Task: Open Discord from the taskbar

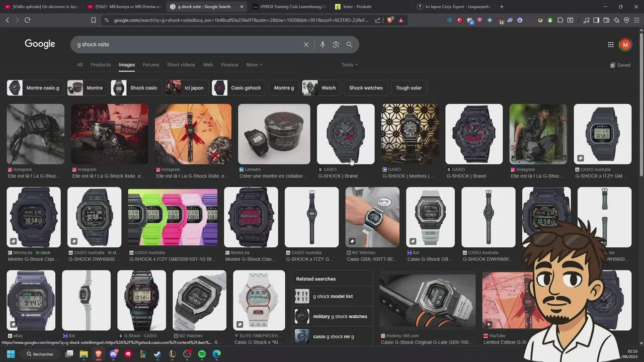Action: click(114, 354)
